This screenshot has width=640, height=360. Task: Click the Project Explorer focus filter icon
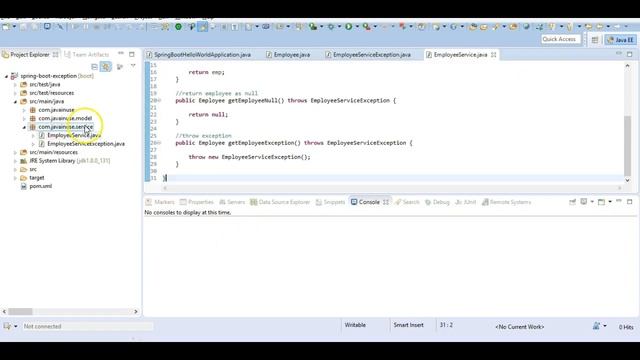120,67
